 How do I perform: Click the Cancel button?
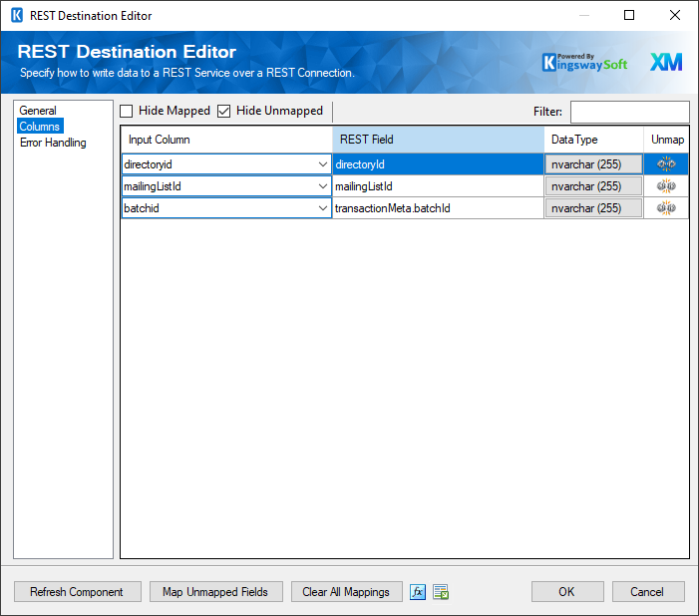point(648,591)
